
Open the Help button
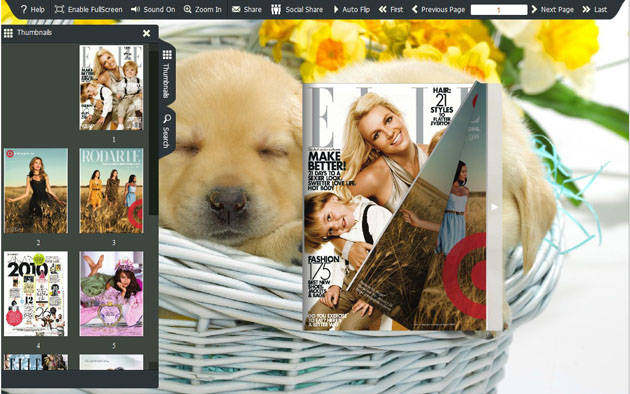click(x=32, y=9)
